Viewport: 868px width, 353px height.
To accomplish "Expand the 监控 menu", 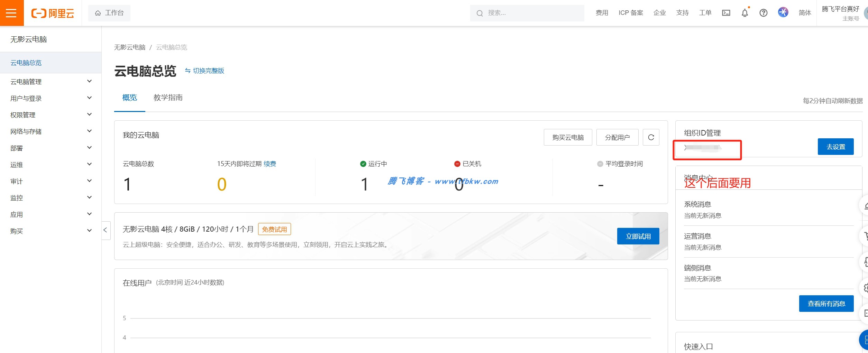I will pos(51,198).
